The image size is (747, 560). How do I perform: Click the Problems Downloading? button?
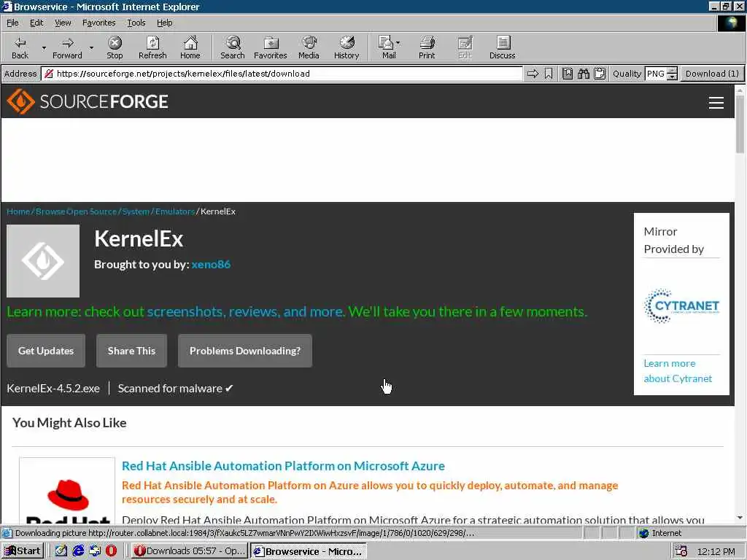point(245,351)
